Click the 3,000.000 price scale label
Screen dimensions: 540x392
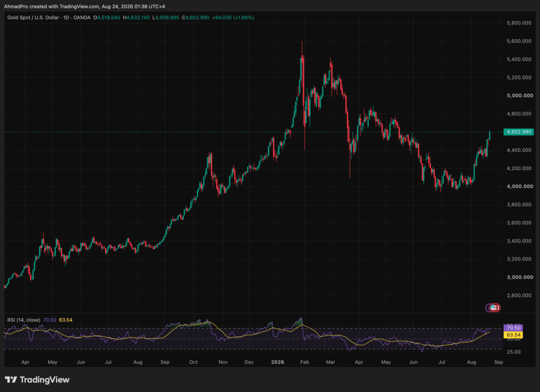click(519, 278)
